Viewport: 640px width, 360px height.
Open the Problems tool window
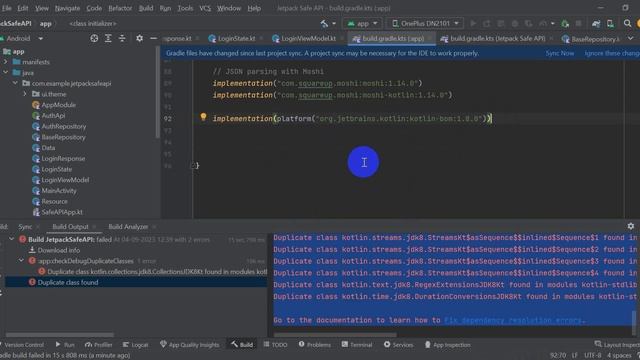point(315,345)
